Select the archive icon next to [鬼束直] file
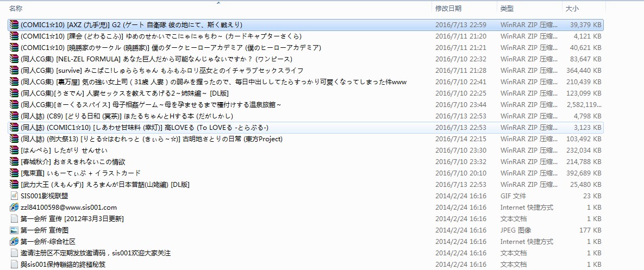 pyautogui.click(x=14, y=173)
